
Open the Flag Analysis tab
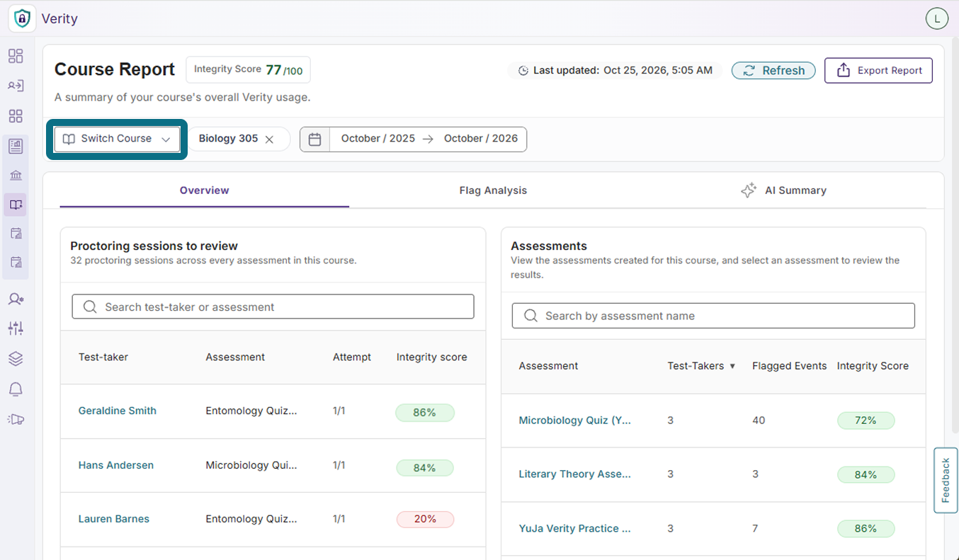[x=493, y=190]
